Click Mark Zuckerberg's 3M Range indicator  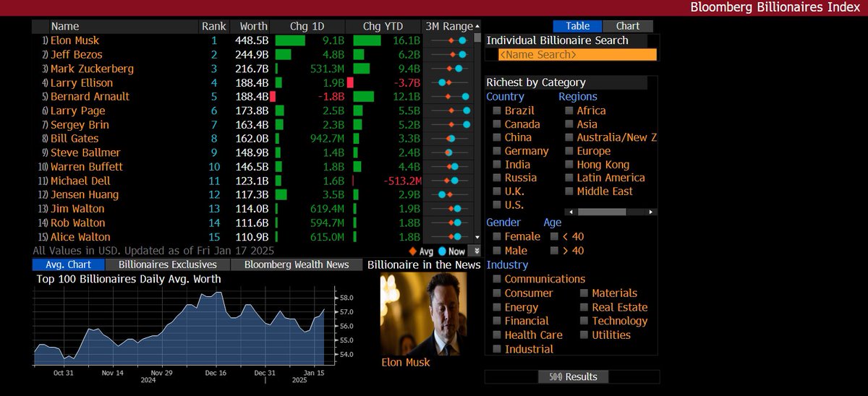[x=448, y=69]
